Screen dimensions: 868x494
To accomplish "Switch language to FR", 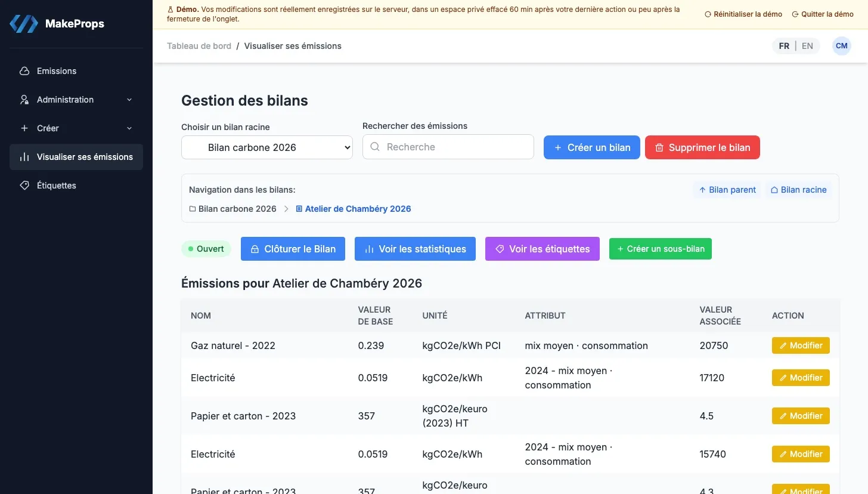I will (x=784, y=46).
